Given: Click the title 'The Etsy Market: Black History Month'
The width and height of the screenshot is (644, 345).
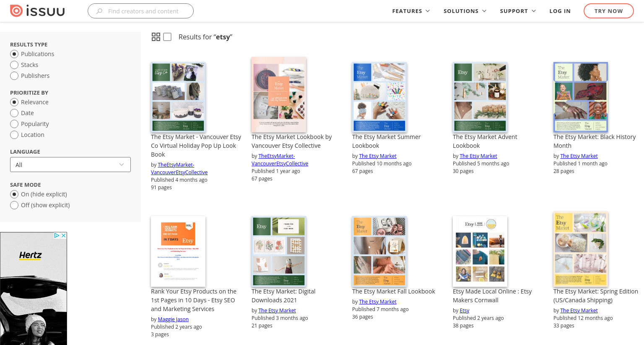Looking at the screenshot, I should click(x=595, y=141).
